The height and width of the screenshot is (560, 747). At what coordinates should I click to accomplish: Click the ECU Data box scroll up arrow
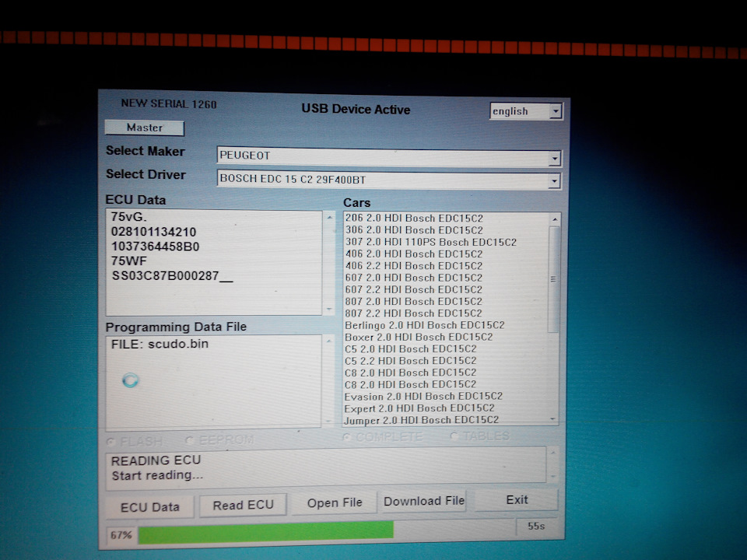(329, 218)
